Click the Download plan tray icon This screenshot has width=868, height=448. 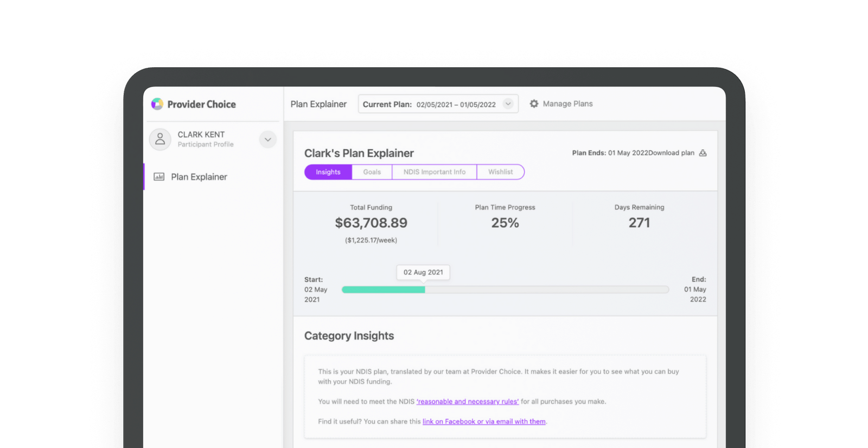coord(703,153)
